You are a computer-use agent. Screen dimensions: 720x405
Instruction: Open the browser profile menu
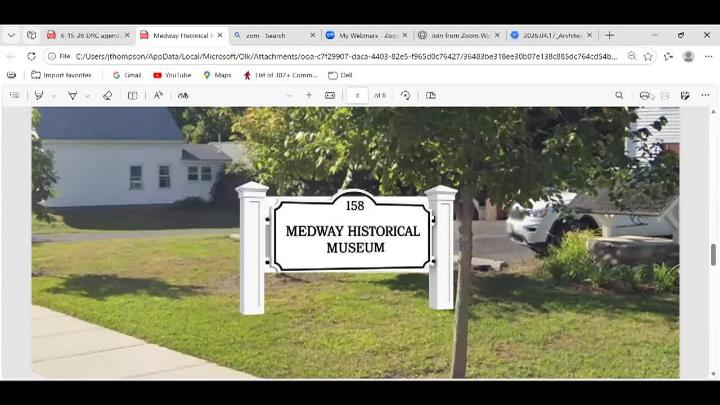688,56
